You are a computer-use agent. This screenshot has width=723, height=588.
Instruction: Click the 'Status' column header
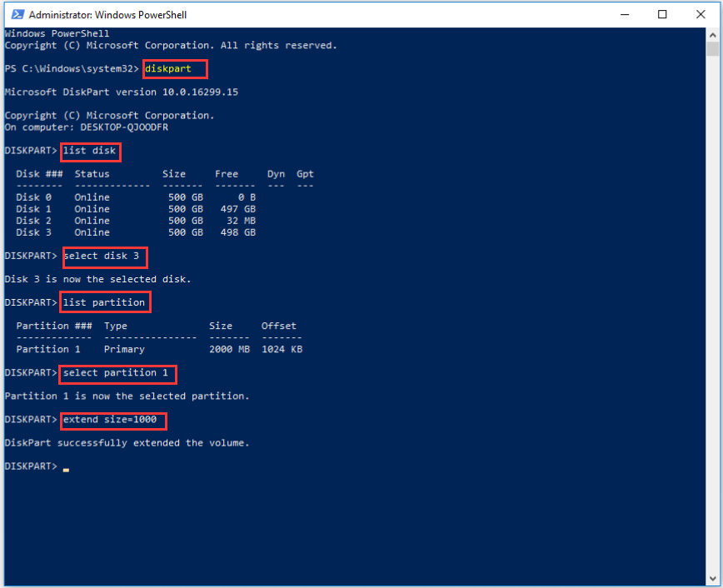coord(92,174)
